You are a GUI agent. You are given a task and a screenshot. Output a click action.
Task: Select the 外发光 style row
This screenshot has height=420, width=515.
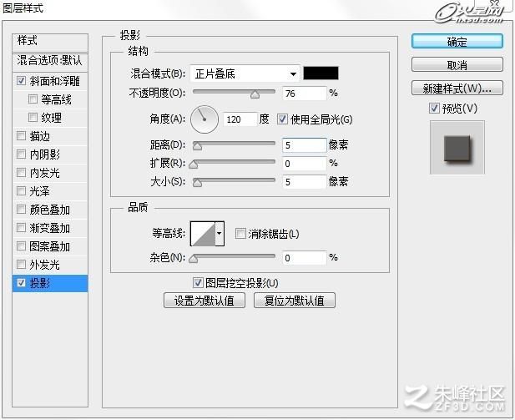tap(50, 265)
